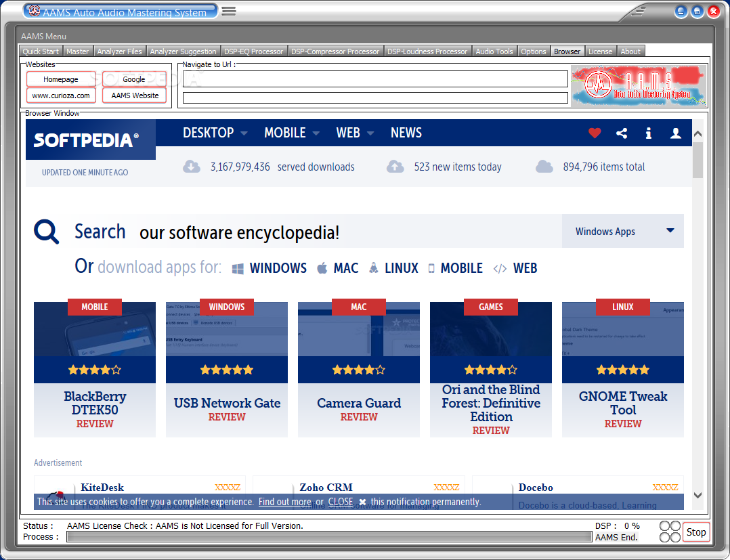
Task: Click the web code brackets icon
Action: [x=500, y=269]
